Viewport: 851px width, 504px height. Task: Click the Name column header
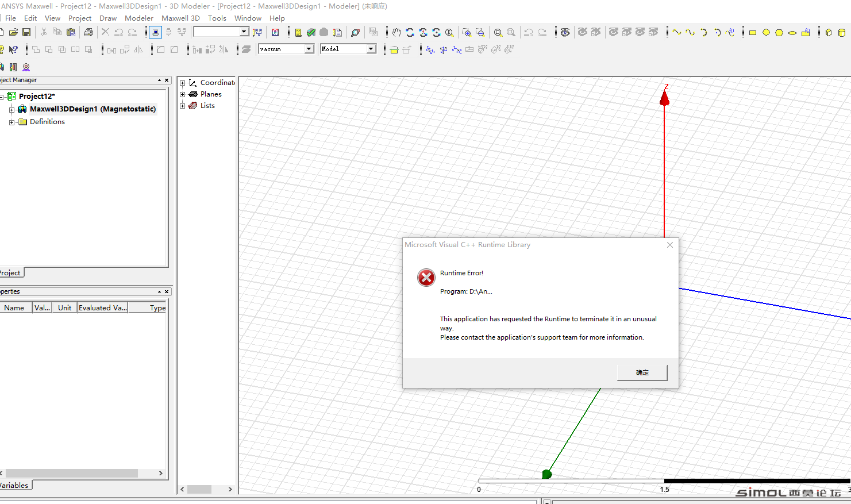coord(15,308)
